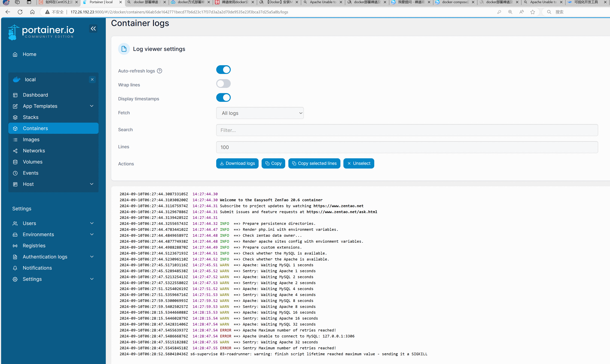The image size is (610, 364).
Task: Click the browser refresh icon
Action: (20, 12)
